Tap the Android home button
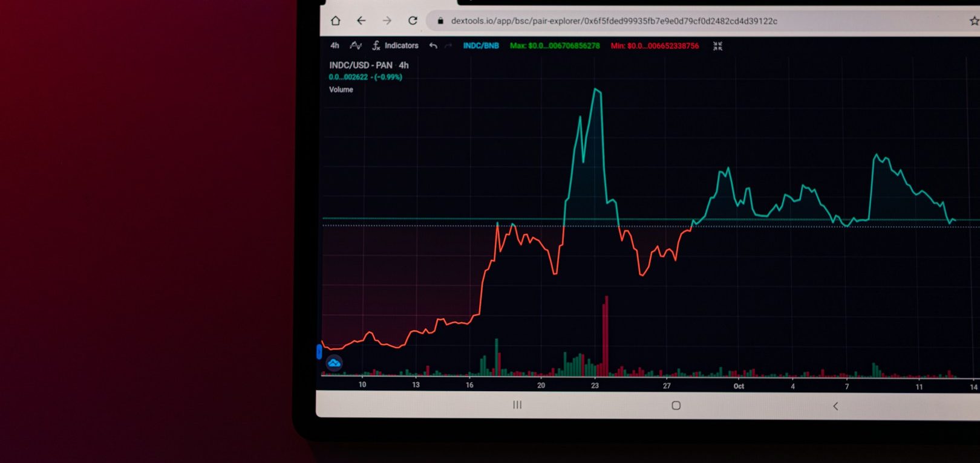Viewport: 980px width, 463px height. point(676,406)
